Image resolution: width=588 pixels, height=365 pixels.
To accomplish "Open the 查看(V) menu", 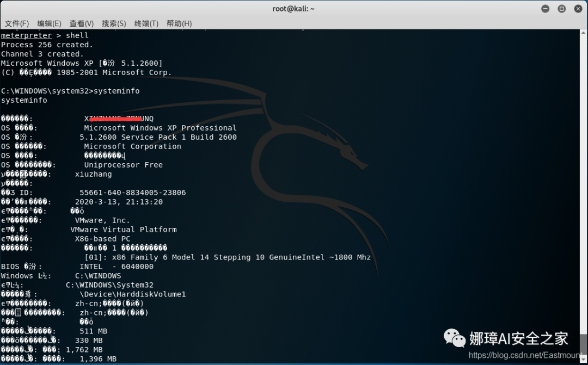I will (81, 23).
